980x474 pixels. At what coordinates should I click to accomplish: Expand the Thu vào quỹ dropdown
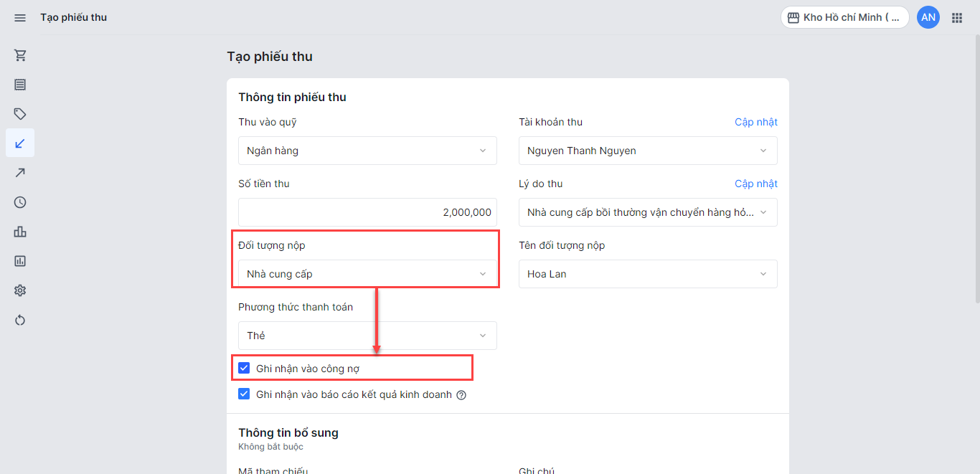tap(367, 151)
